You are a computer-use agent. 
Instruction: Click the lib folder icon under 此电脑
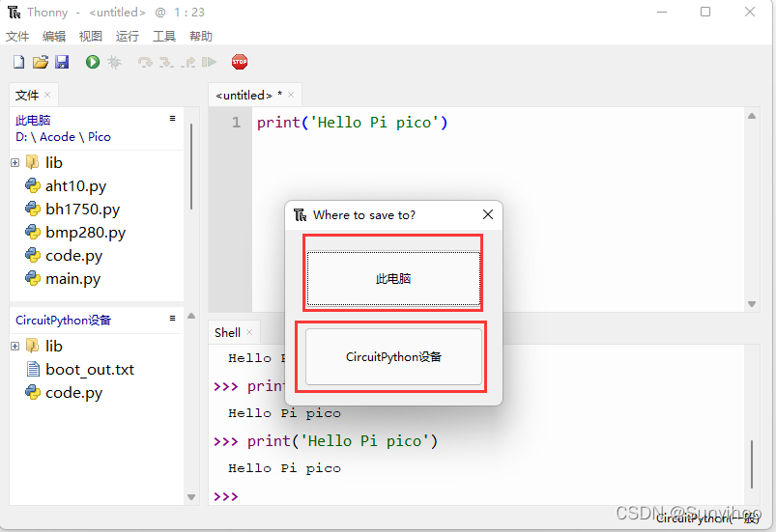pos(32,162)
